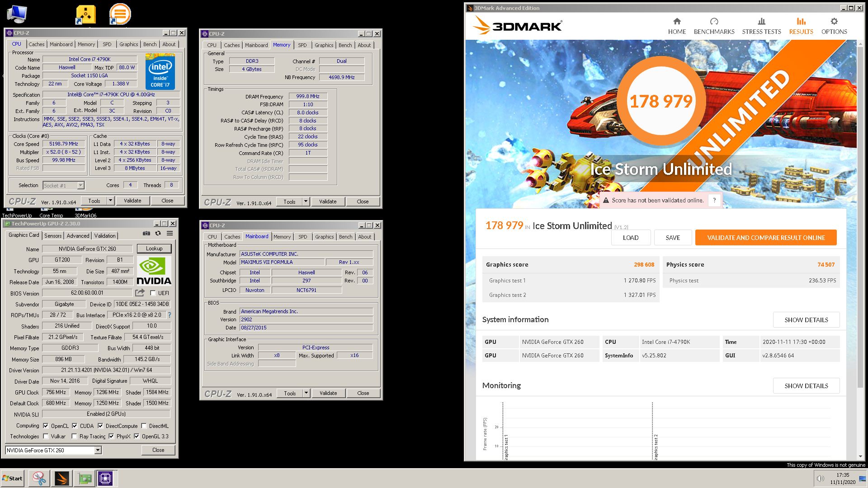This screenshot has width=868, height=488.
Task: Expand Tools dropdown arrow in Mainboard tab window
Action: 306,393
